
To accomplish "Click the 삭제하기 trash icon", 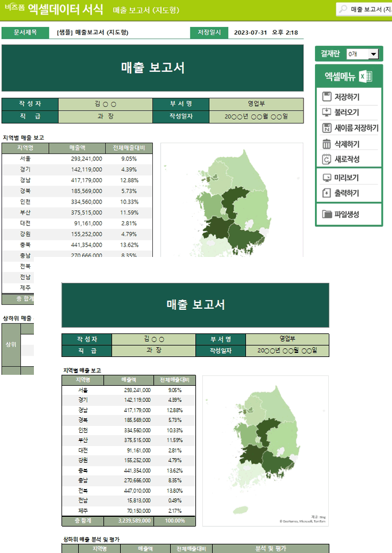I will [327, 144].
